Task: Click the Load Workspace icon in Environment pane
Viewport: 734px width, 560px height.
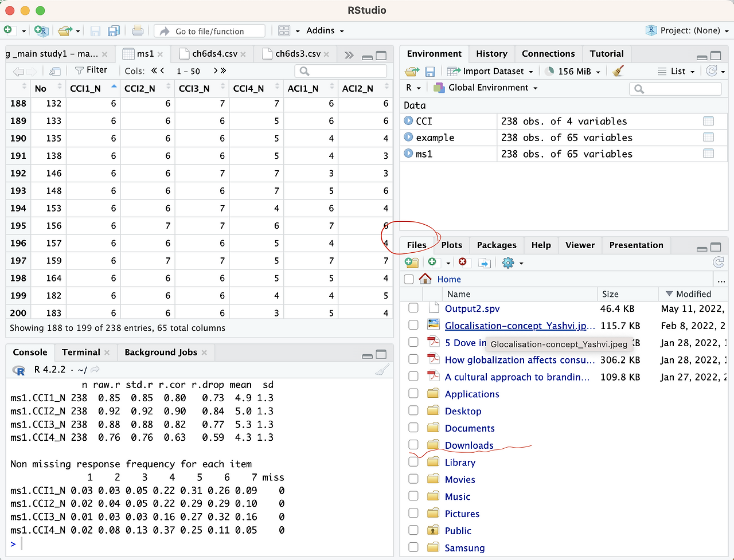Action: pos(412,72)
